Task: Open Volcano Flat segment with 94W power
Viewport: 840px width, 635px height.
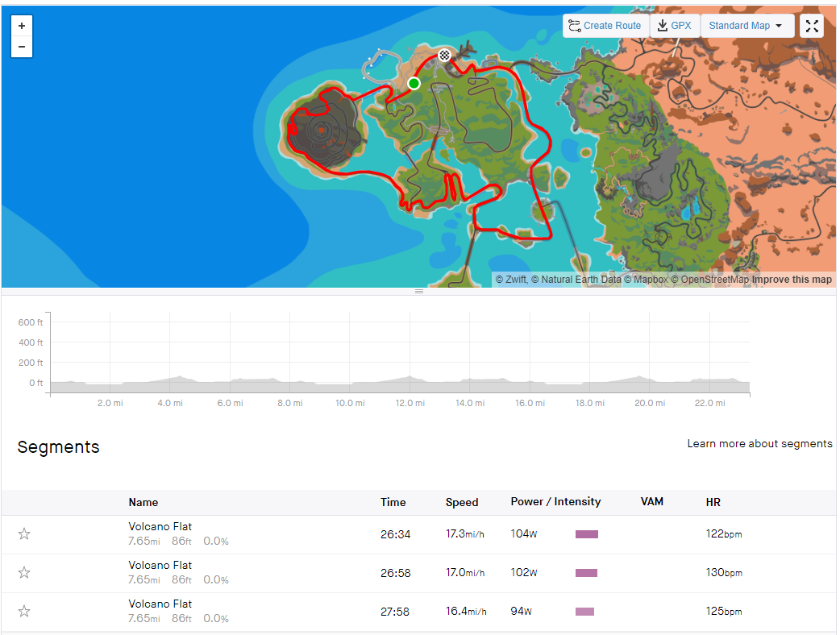Action: (x=160, y=604)
